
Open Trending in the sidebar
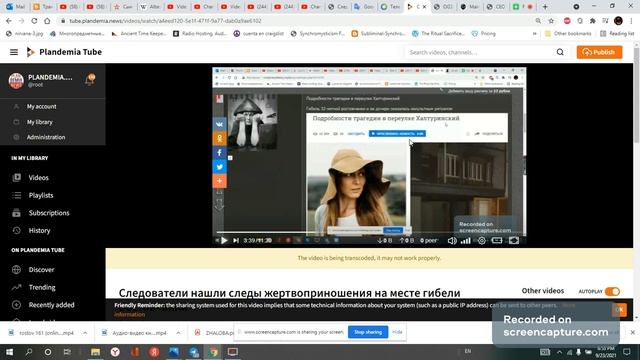coord(42,287)
